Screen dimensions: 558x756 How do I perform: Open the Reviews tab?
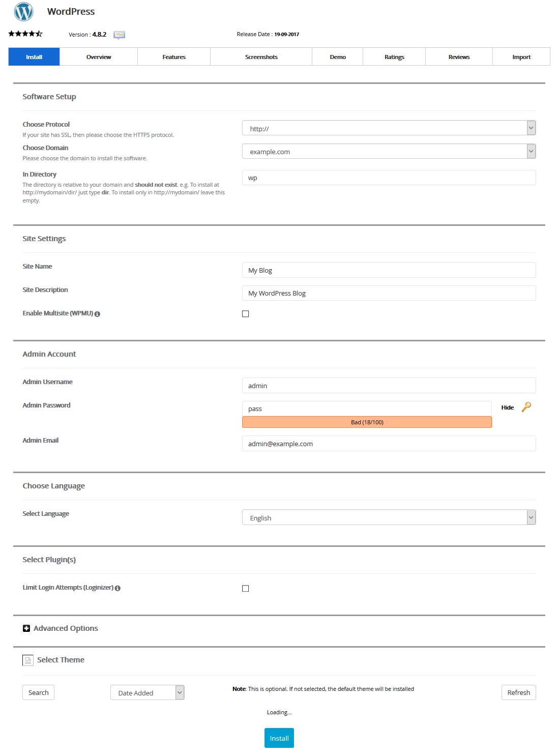459,56
